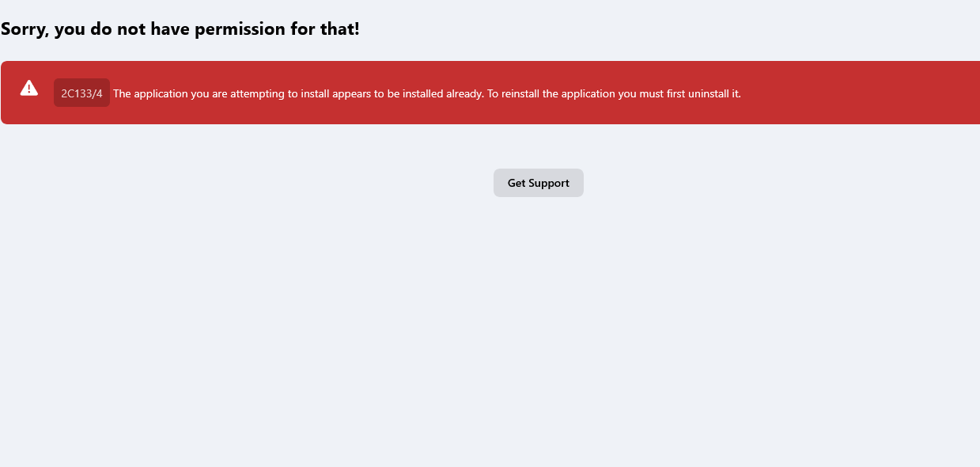Click the "appears to be installed already" sentence
The width and height of the screenshot is (980, 467).
point(407,93)
